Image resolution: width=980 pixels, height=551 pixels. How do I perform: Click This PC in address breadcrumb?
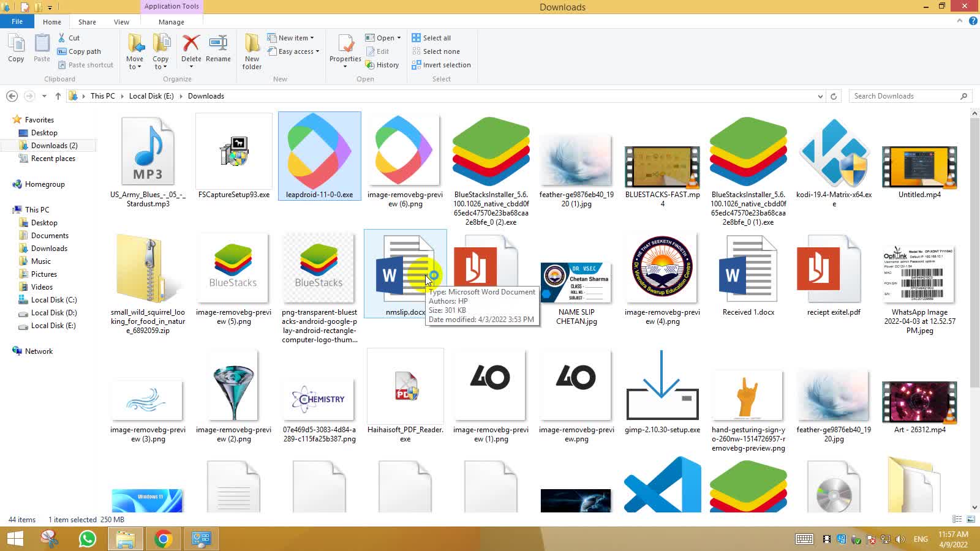(x=102, y=96)
